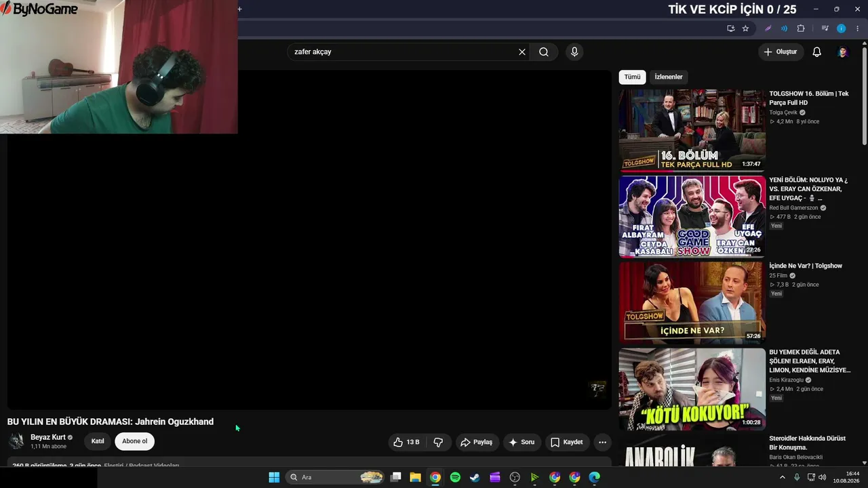
Task: Open Tolga Çevik channel link
Action: tap(783, 113)
